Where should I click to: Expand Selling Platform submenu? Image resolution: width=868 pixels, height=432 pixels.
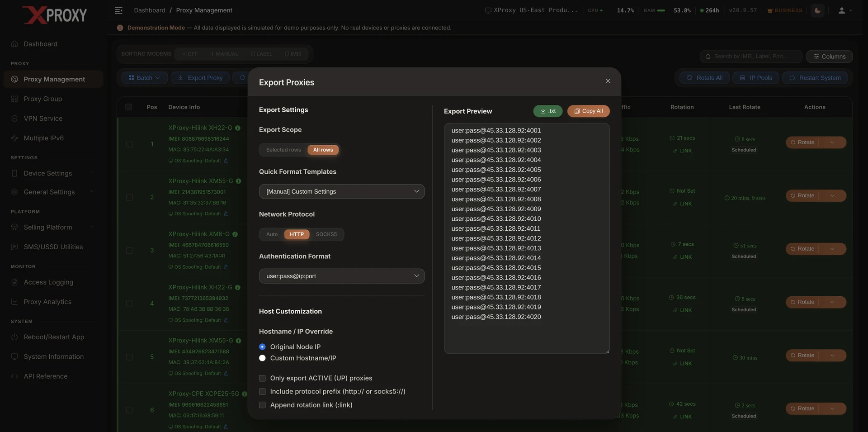pos(53,227)
